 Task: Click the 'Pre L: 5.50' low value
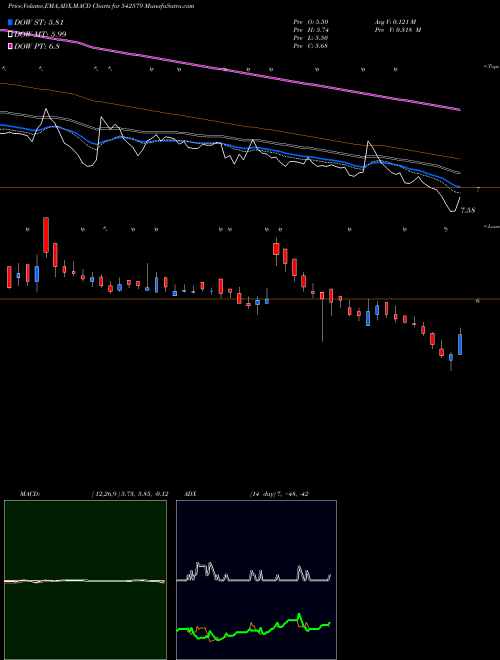[x=311, y=37]
